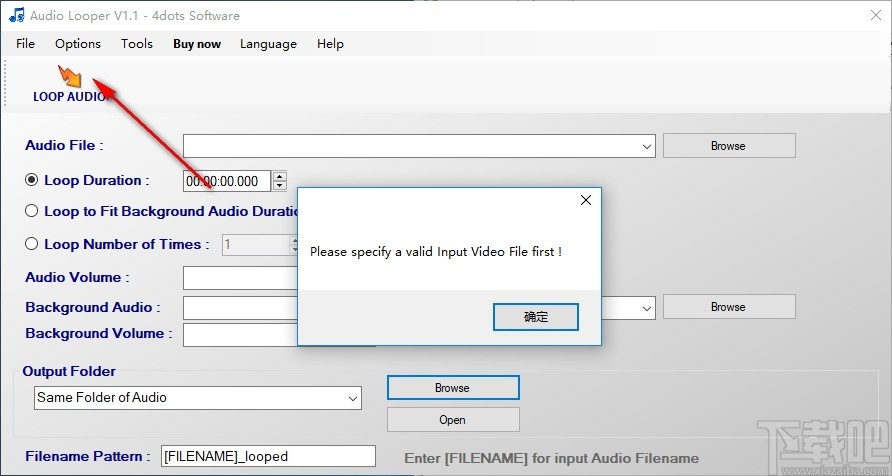Open the File menu
892x476 pixels.
25,44
